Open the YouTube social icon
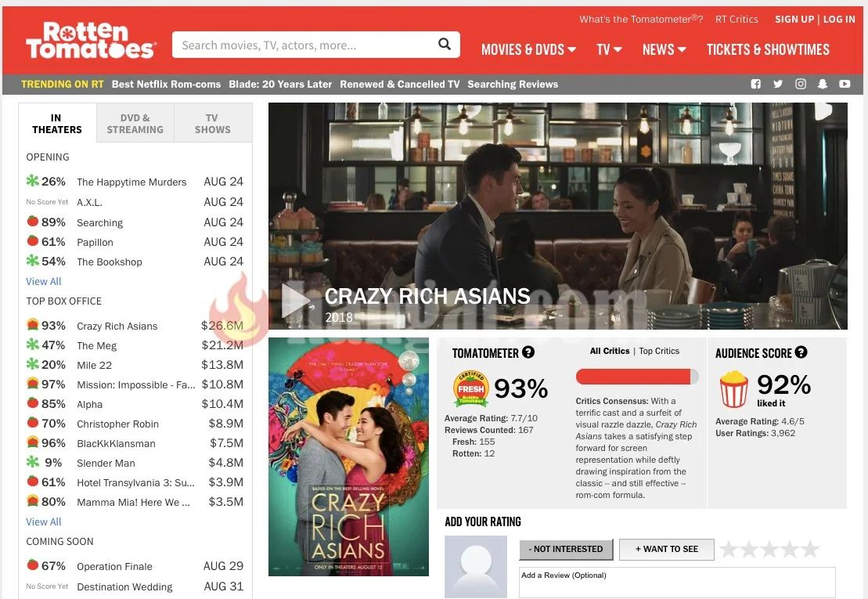The height and width of the screenshot is (599, 868). (x=845, y=85)
